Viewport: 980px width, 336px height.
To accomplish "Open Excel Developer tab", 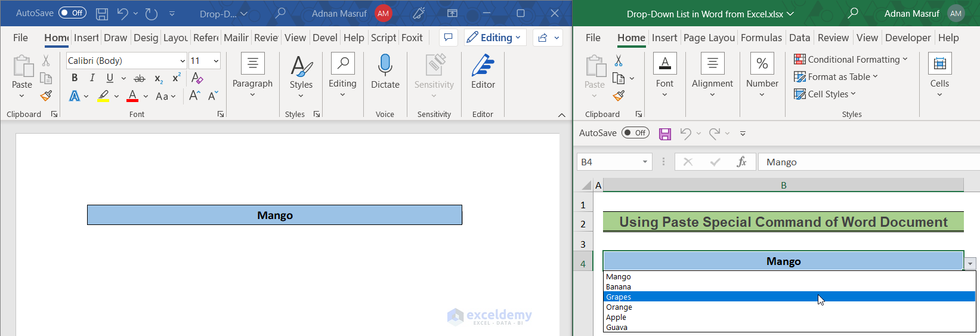I will pyautogui.click(x=908, y=38).
